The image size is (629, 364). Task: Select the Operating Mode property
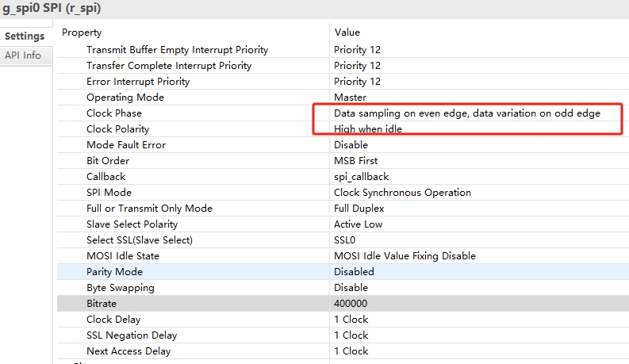click(125, 98)
